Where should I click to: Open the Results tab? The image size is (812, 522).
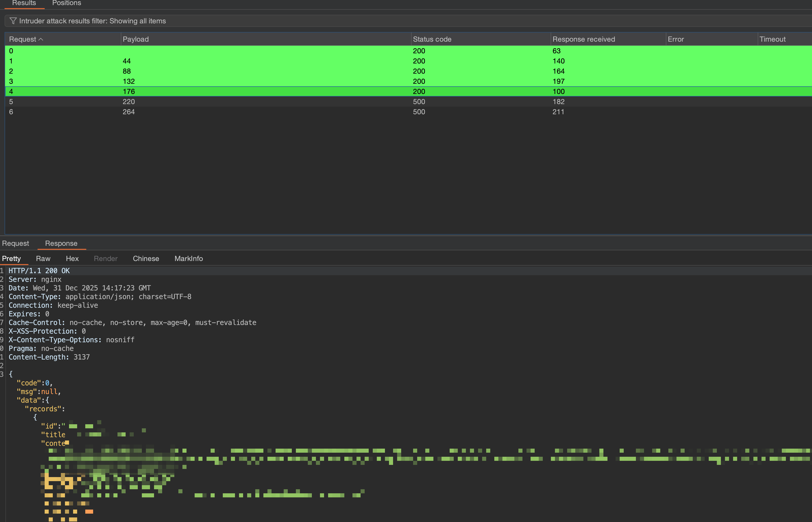tap(24, 3)
